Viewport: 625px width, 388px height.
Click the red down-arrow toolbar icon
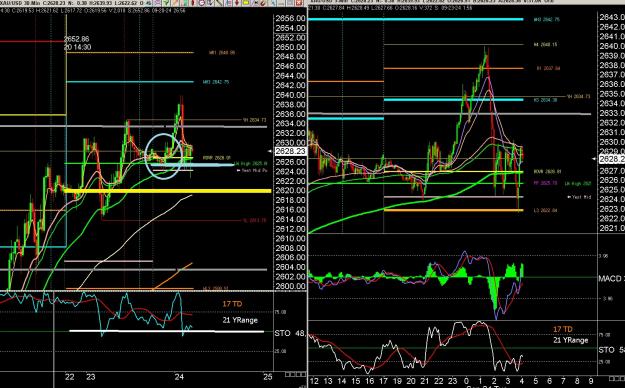click(237, 2)
